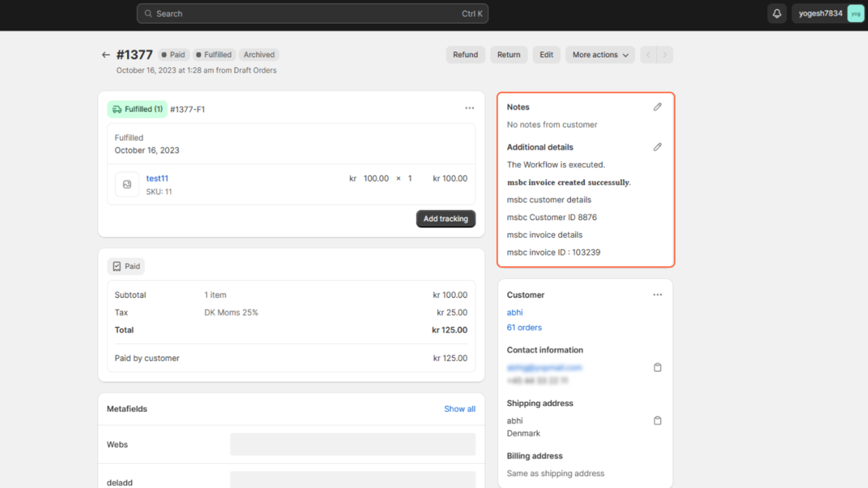The height and width of the screenshot is (488, 868).
Task: Click the Edit order button
Action: coord(547,55)
